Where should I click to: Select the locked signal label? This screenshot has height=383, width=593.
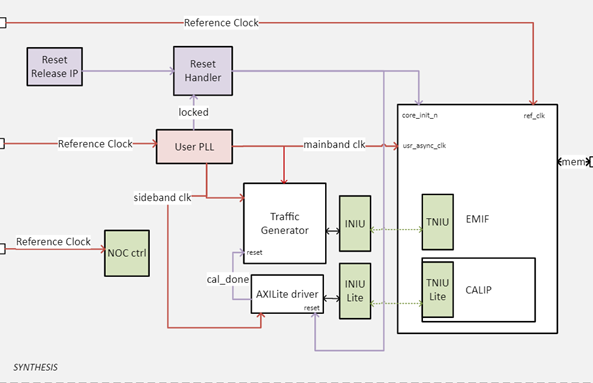(x=193, y=112)
